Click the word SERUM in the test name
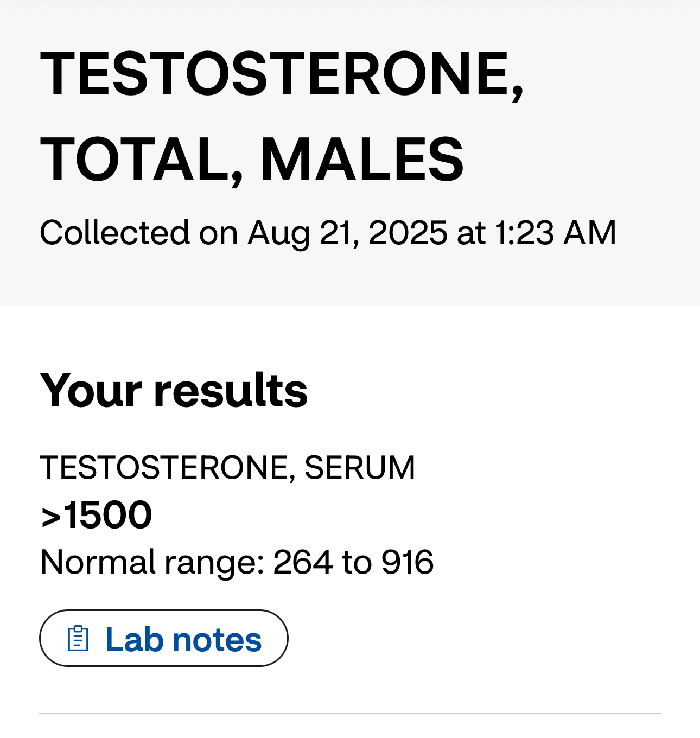The image size is (700, 738). (359, 467)
